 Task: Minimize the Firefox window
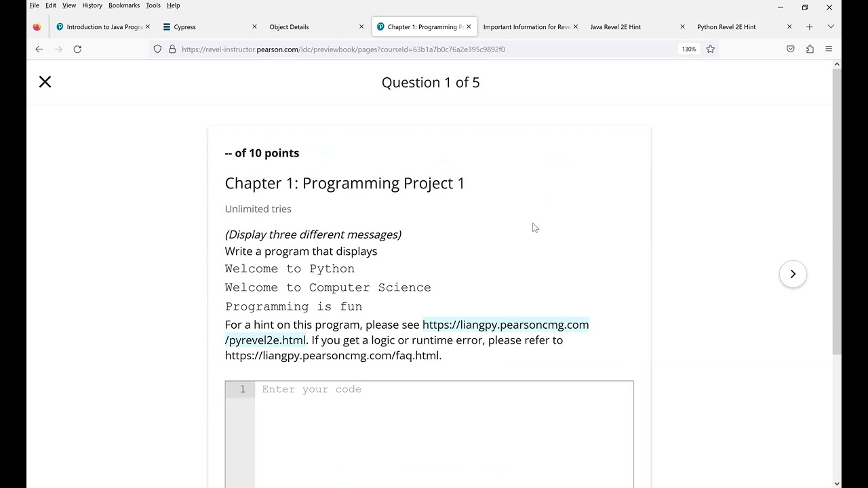pyautogui.click(x=781, y=7)
